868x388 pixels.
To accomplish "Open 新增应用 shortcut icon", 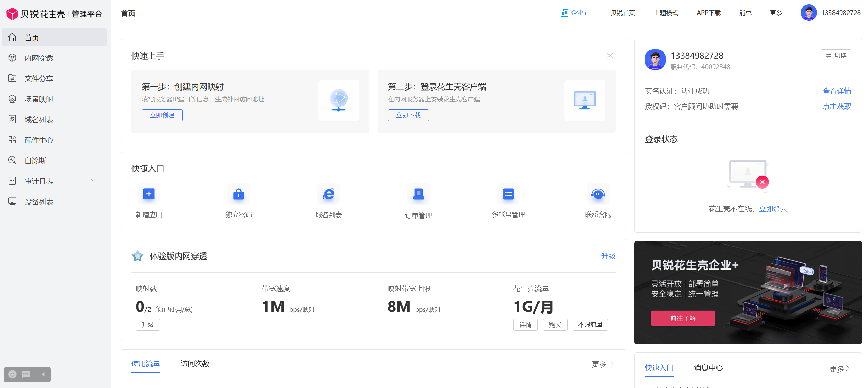I will point(149,194).
